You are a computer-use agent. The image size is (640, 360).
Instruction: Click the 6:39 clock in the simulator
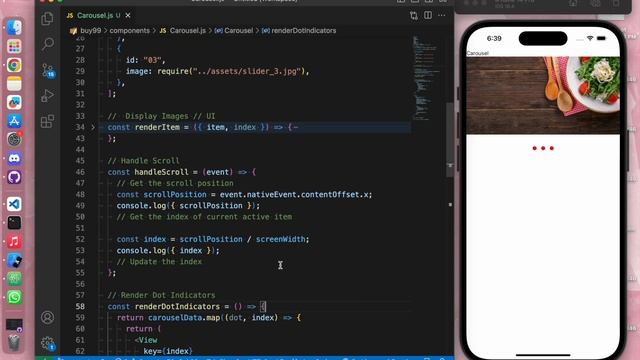[494, 38]
